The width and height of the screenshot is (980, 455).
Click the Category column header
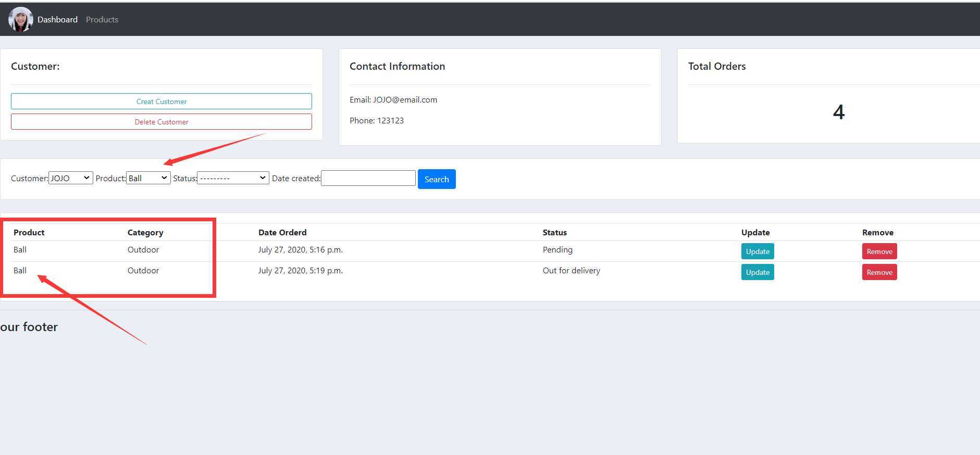coord(145,232)
